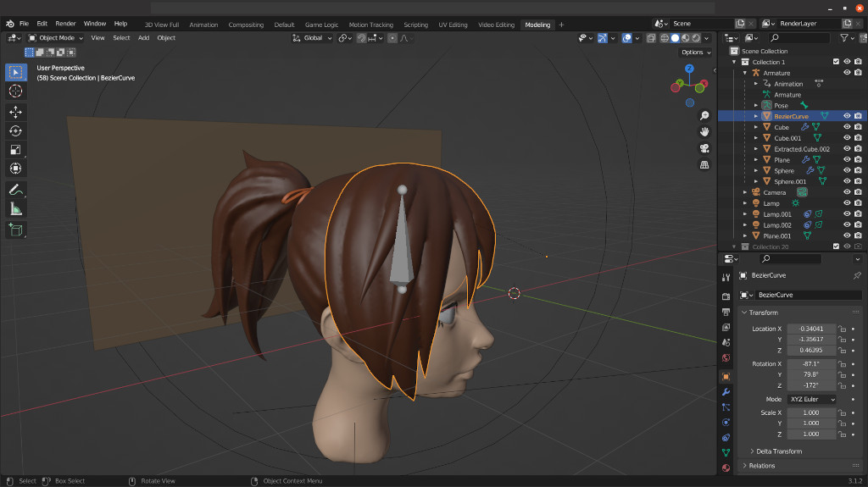The height and width of the screenshot is (487, 868).
Task: Expand the Sphere.001 tree item
Action: 756,181
